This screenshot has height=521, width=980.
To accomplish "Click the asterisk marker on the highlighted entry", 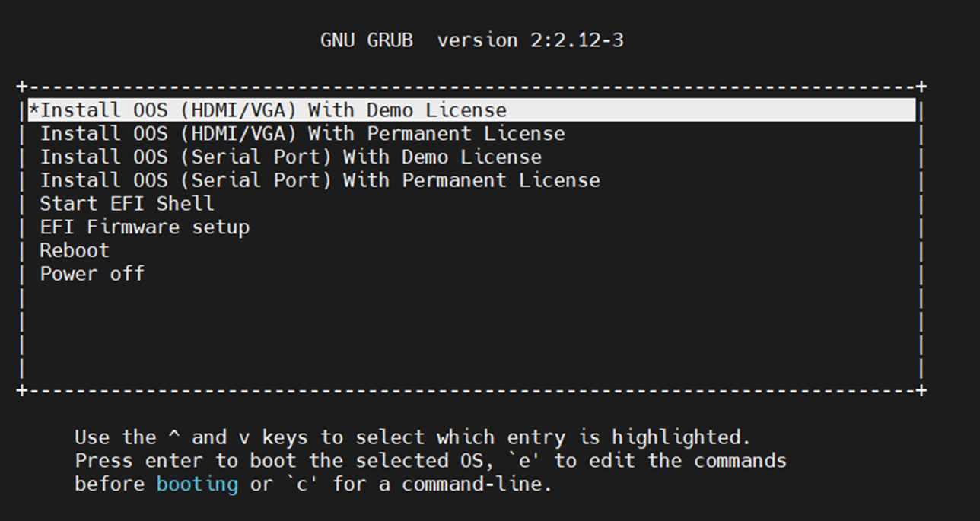I will pyautogui.click(x=34, y=110).
